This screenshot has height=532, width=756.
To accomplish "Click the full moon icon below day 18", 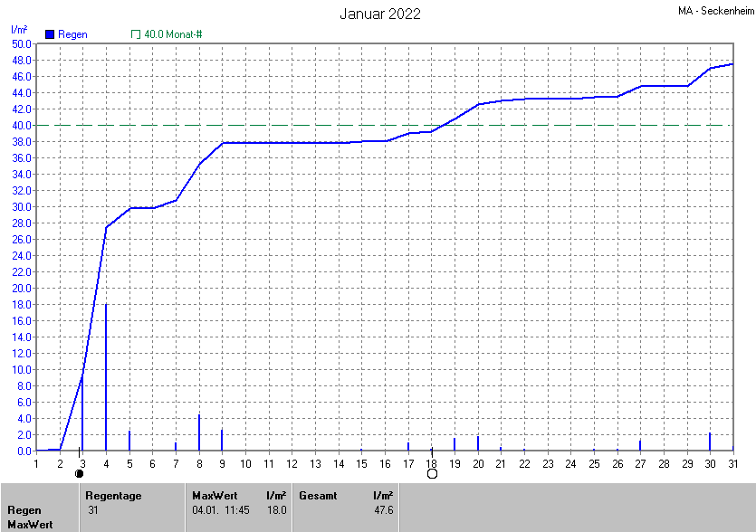I will tap(432, 473).
